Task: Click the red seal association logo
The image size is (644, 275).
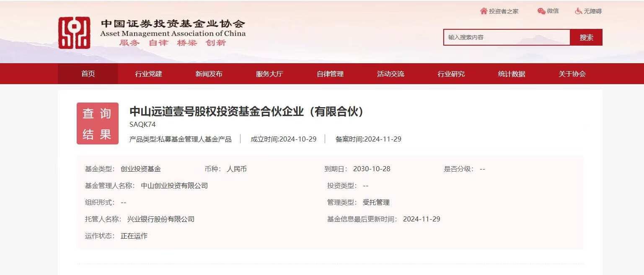Action: [x=74, y=33]
